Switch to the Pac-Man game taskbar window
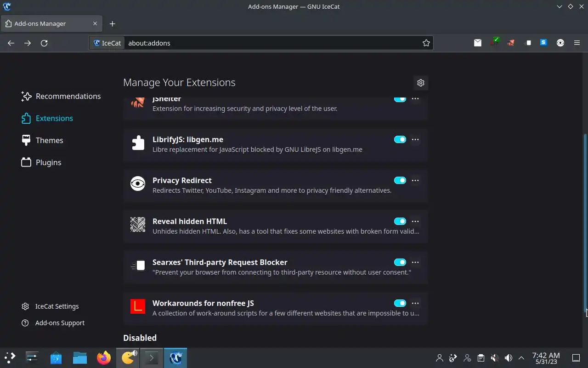Screen dimensions: 588x368 128,357
